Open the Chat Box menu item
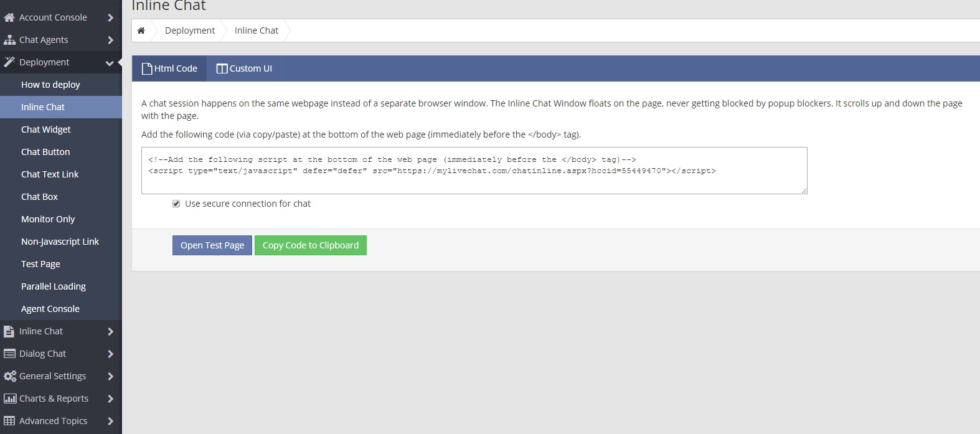Viewport: 980px width, 434px height. click(x=61, y=197)
